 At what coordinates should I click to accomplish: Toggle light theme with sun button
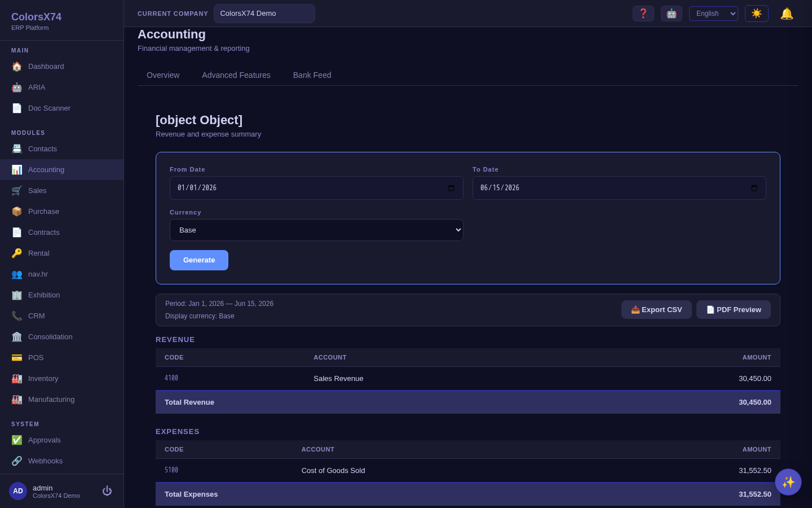(x=757, y=14)
